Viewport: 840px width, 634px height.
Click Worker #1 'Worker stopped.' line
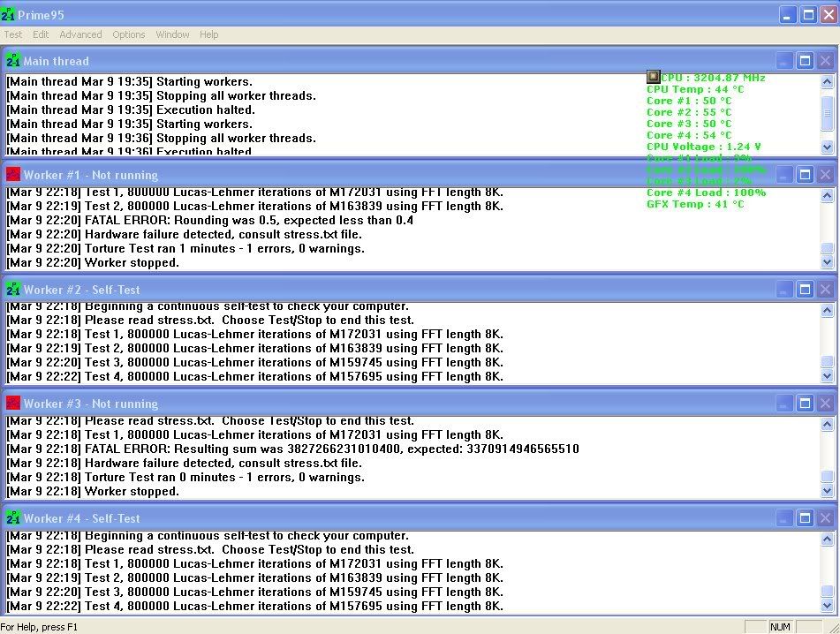93,262
